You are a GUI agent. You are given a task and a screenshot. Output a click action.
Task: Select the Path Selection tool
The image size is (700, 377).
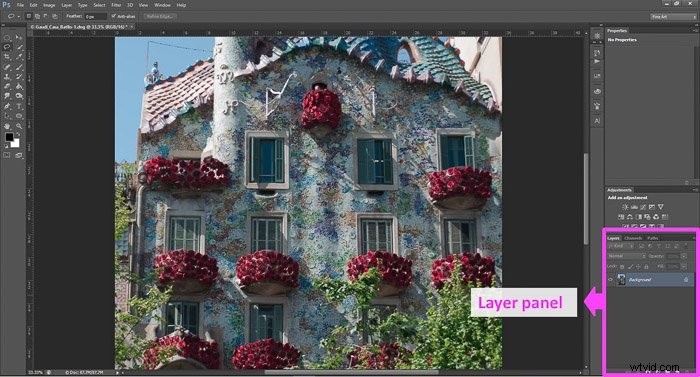pos(7,115)
